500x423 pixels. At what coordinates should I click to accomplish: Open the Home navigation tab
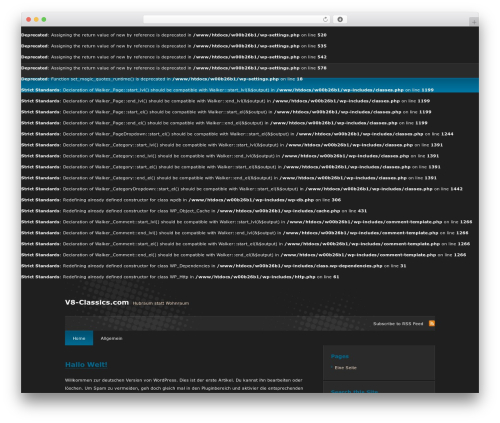[79, 338]
